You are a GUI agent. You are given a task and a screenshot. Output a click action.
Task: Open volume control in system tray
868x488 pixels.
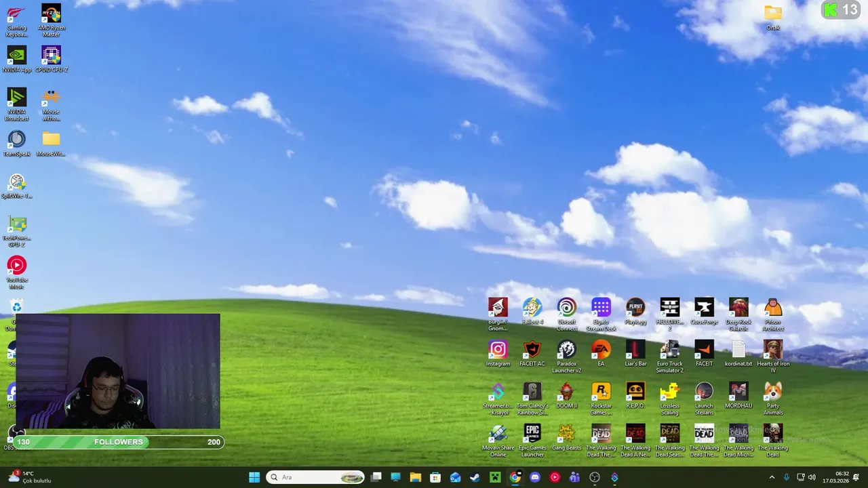click(811, 477)
